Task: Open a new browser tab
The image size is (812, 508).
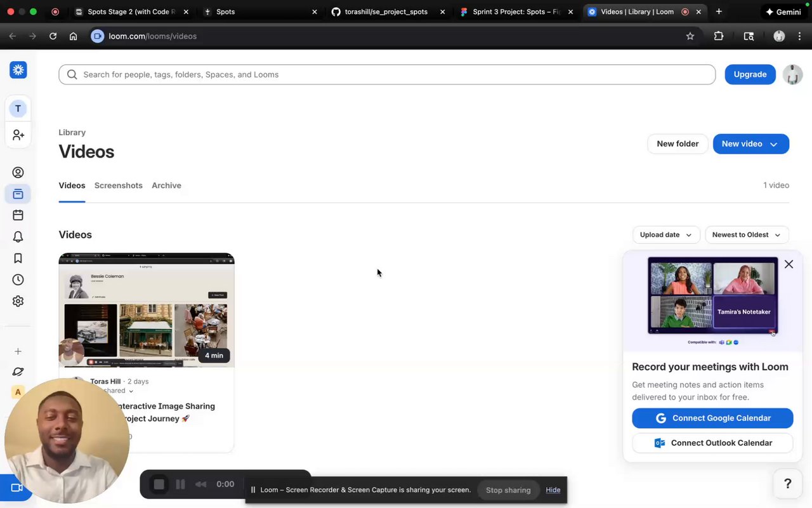Action: (719, 11)
